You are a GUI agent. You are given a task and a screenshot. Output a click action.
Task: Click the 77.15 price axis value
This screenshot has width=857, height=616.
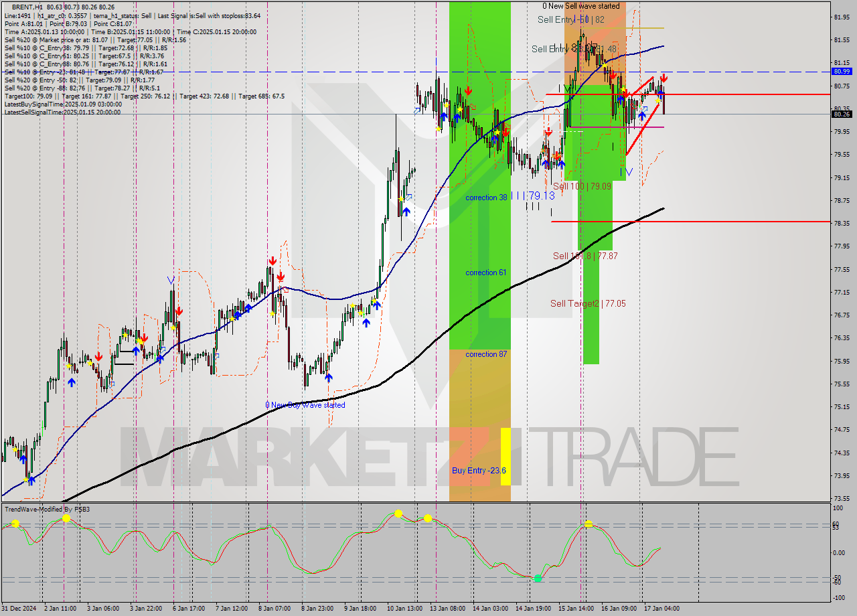[841, 293]
